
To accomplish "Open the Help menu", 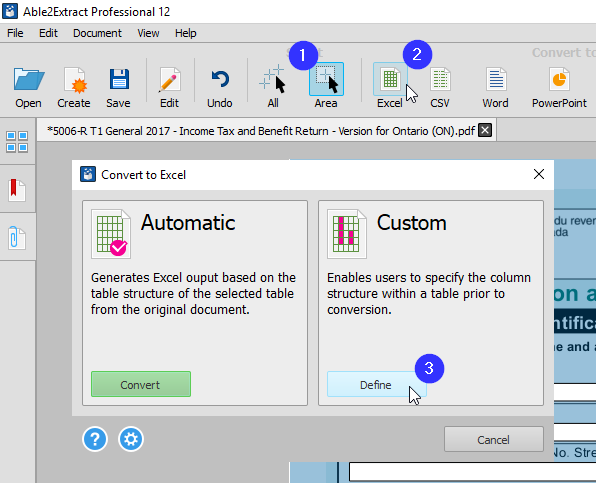I will [x=186, y=33].
